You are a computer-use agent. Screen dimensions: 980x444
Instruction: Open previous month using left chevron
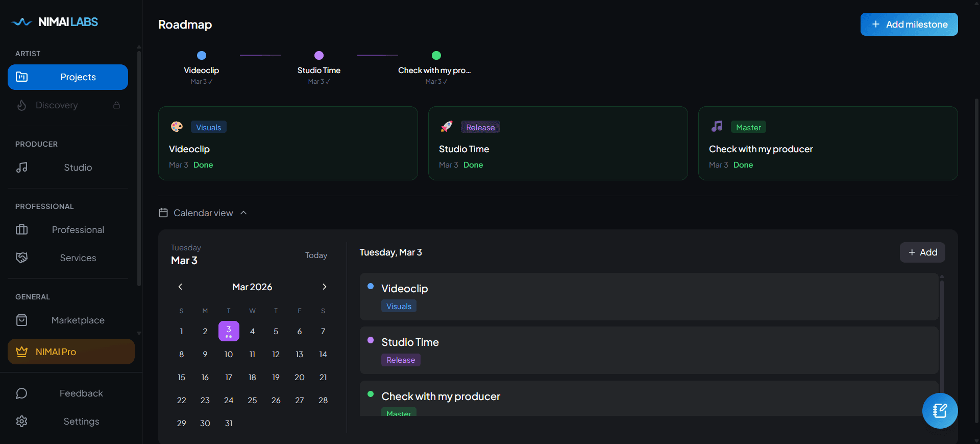180,287
